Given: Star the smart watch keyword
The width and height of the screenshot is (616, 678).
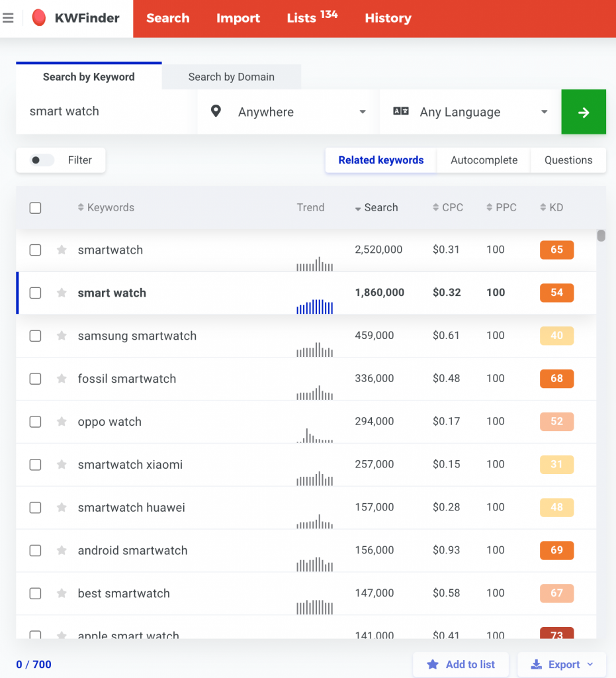Looking at the screenshot, I should click(x=62, y=293).
